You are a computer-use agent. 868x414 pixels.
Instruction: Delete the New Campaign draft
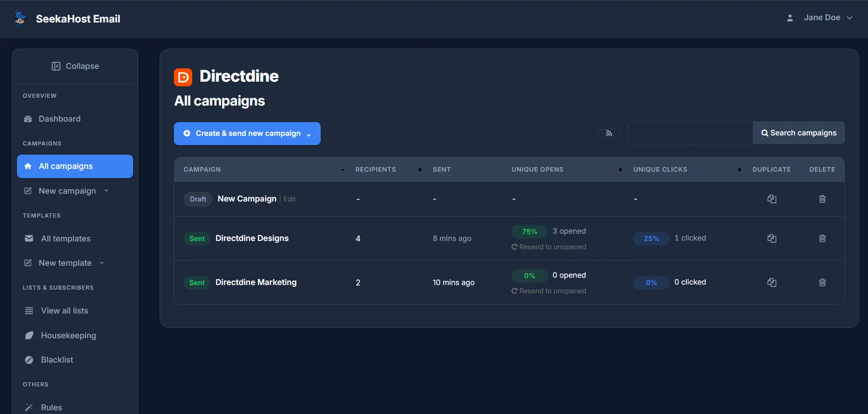pos(822,199)
